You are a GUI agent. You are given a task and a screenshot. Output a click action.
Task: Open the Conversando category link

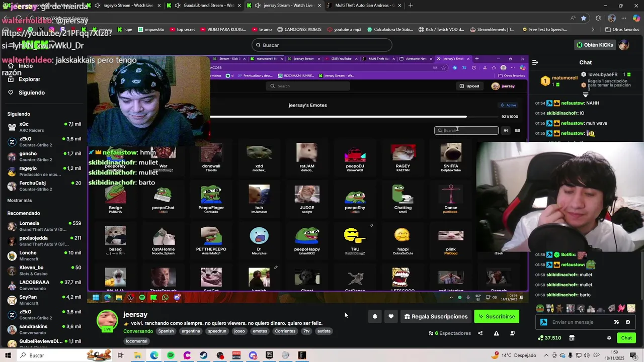tap(138, 331)
